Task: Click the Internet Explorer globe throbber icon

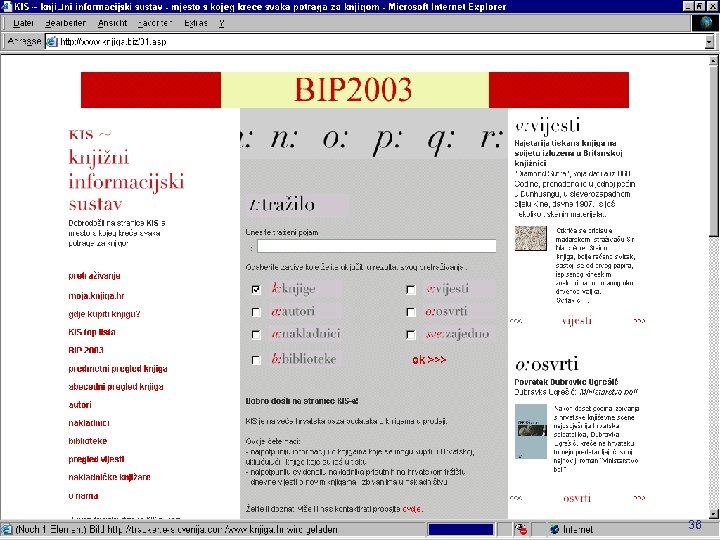Action: tap(706, 23)
